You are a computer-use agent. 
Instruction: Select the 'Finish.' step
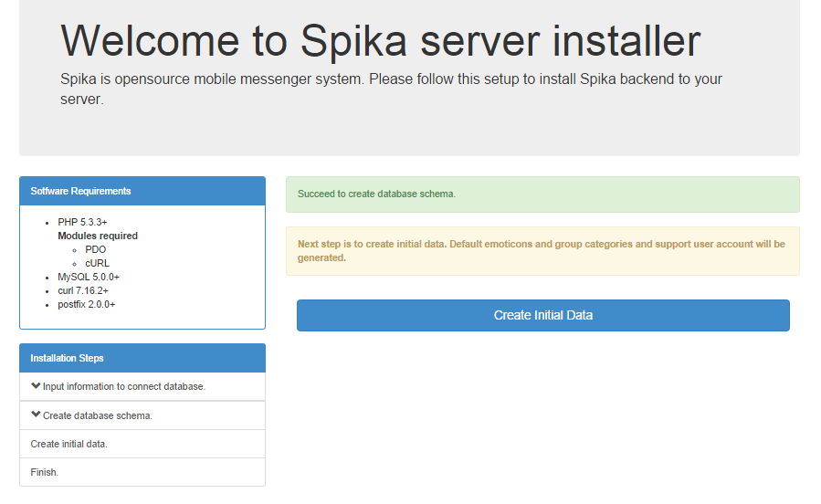point(142,472)
